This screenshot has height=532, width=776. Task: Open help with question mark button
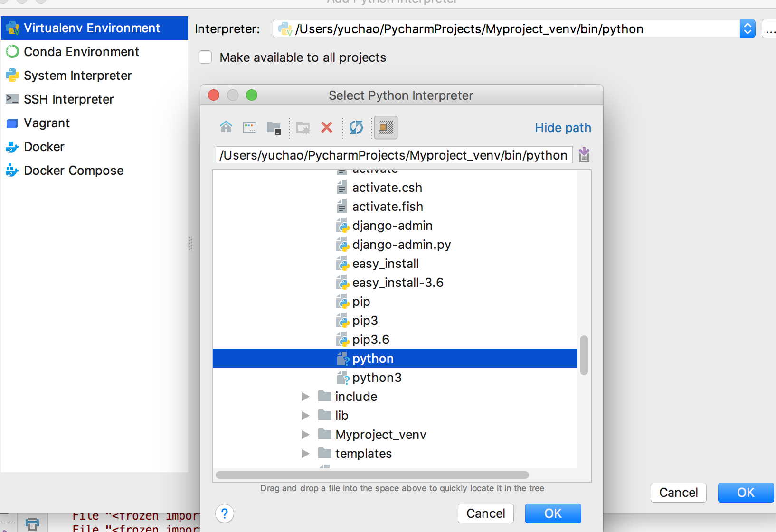point(225,513)
